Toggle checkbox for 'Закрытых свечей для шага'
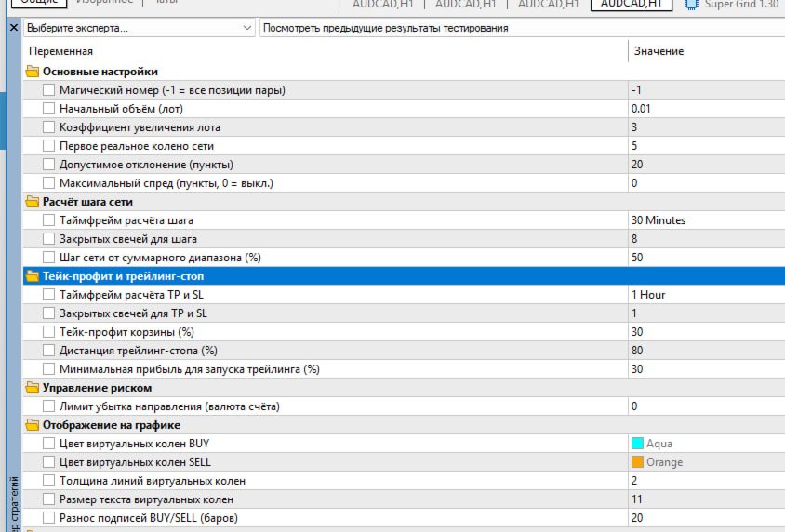Image resolution: width=785 pixels, height=532 pixels. tap(48, 239)
